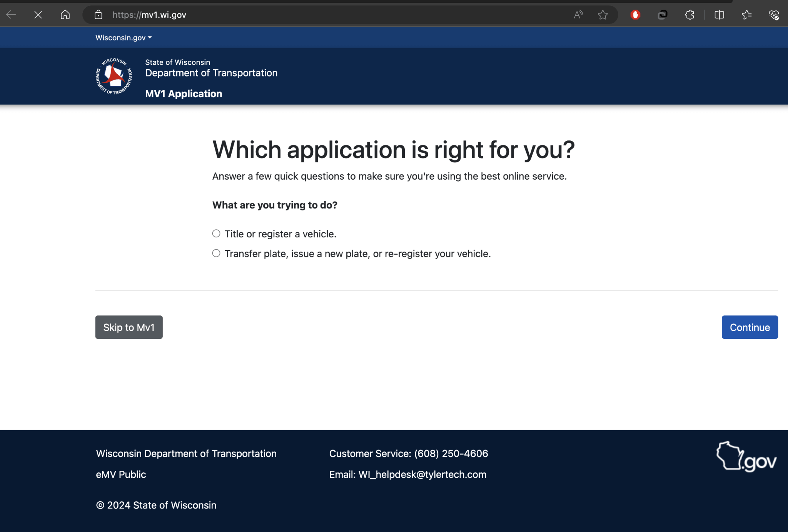The width and height of the screenshot is (788, 532).
Task: Expand the Wisconsin.gov dropdown menu
Action: coord(124,38)
